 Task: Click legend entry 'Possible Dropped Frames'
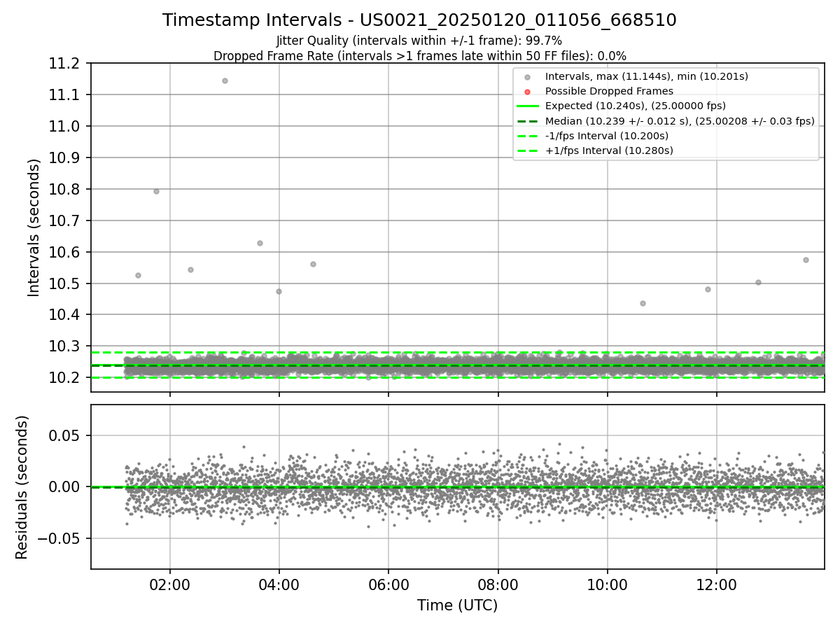click(609, 91)
